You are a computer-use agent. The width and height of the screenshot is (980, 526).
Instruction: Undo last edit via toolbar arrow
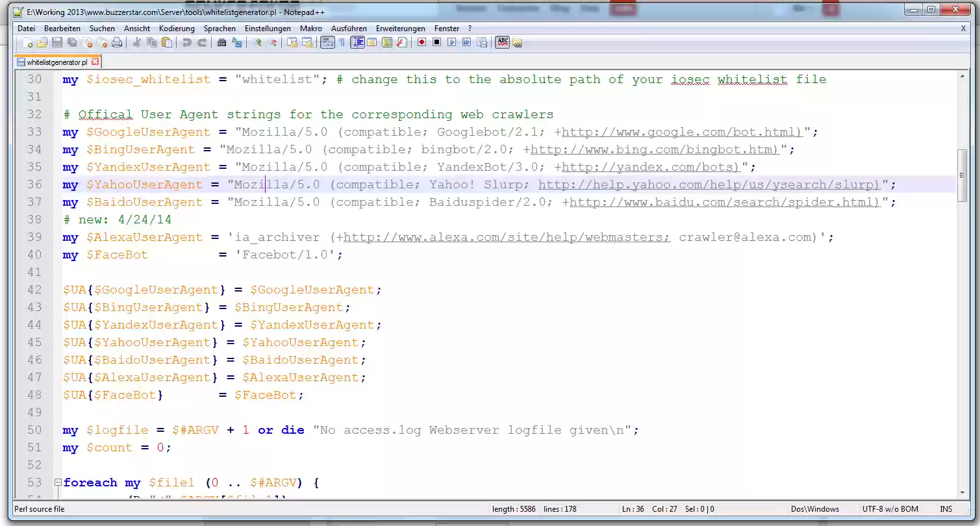[186, 43]
